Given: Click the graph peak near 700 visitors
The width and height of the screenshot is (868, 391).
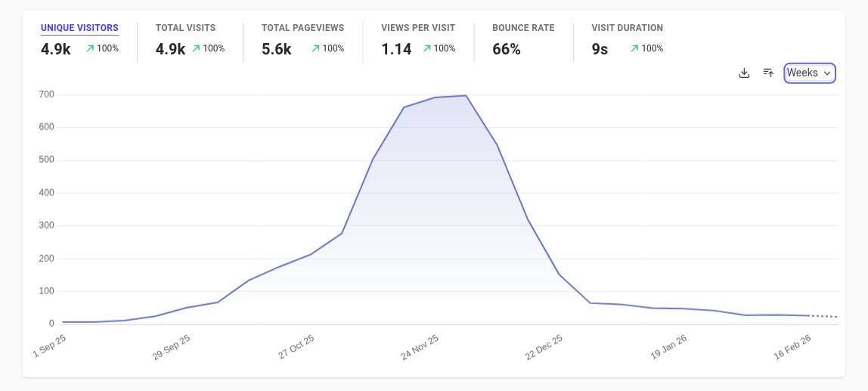Looking at the screenshot, I should (466, 96).
